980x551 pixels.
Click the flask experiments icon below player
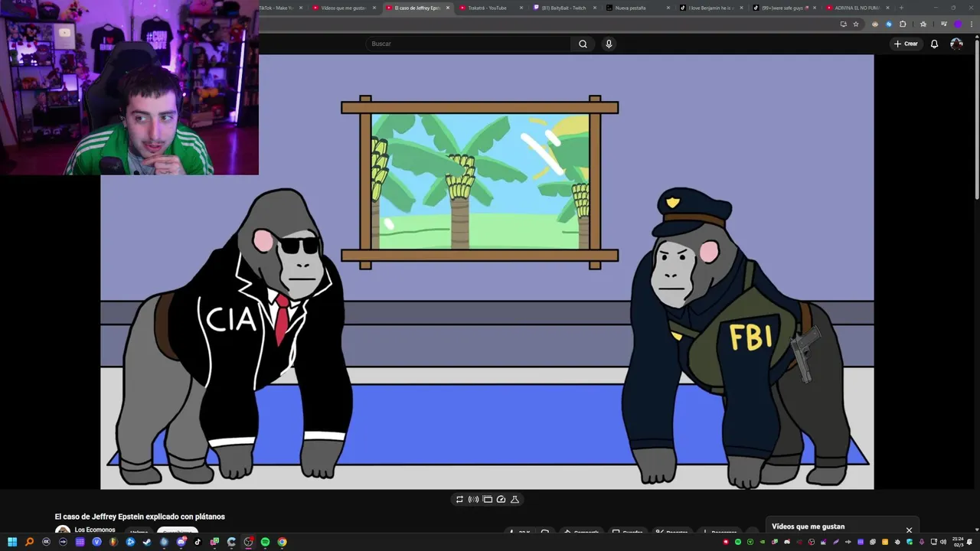tap(514, 499)
